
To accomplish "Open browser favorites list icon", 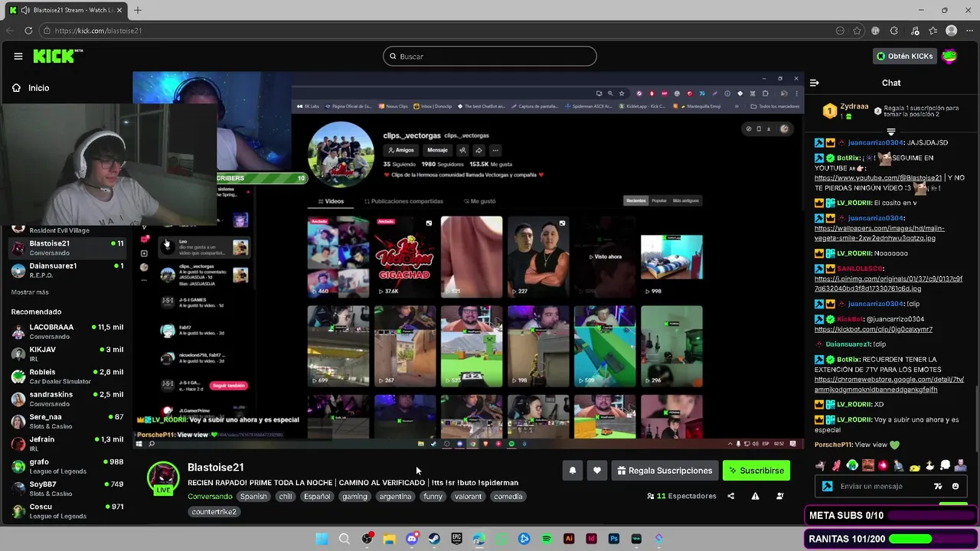I will 933,31.
